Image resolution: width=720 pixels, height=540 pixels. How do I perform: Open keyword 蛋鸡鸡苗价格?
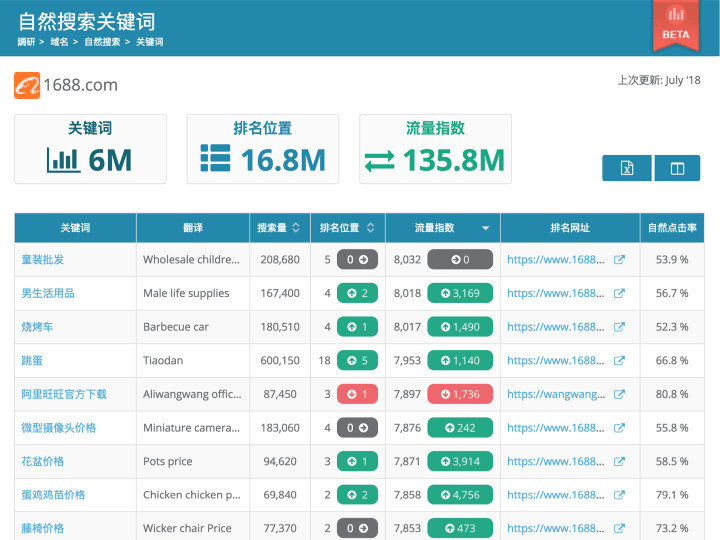coord(53,495)
